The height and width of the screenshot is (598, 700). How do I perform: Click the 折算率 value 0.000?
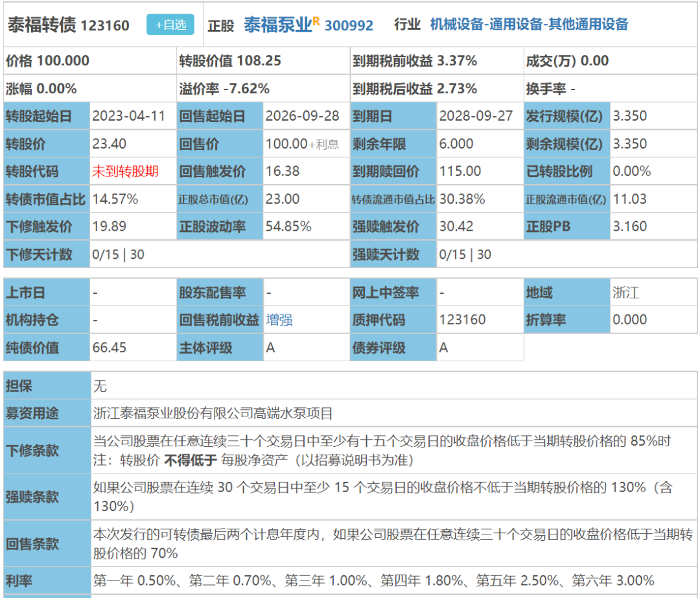629,320
